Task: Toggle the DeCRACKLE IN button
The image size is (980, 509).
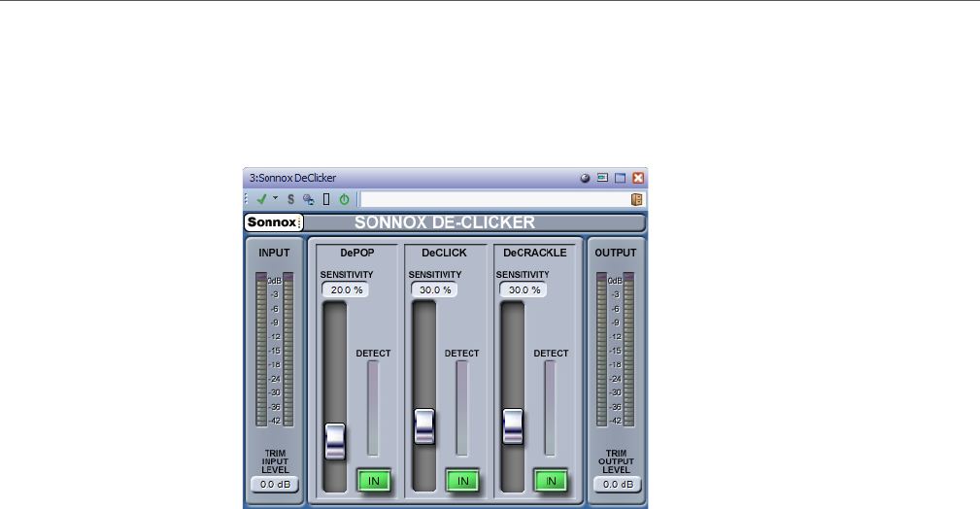Action: (x=552, y=481)
